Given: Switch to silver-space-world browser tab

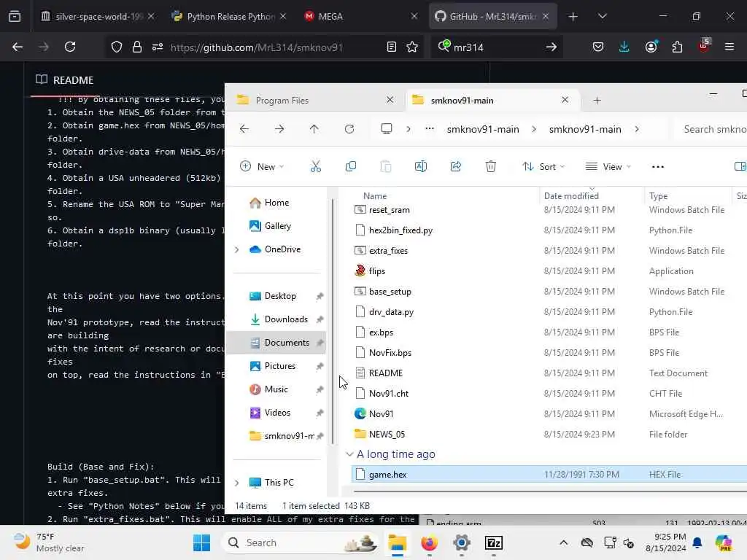Looking at the screenshot, I should [98, 17].
